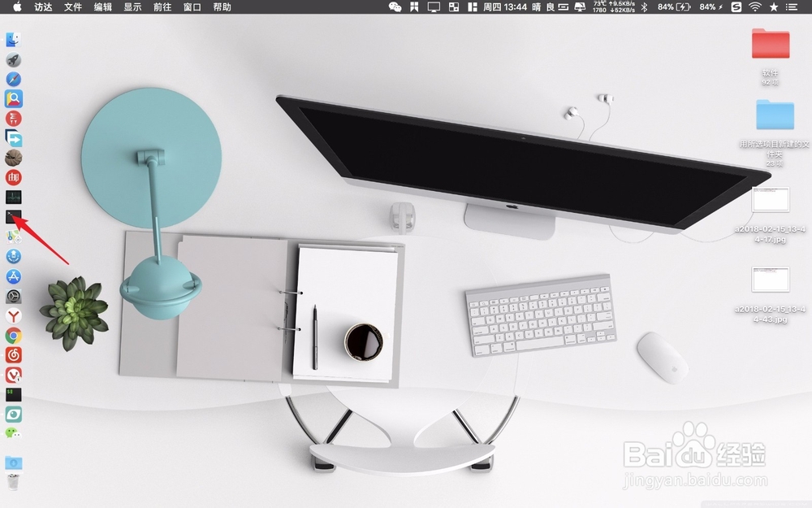Open the blue magnifier app in Dock
Image resolution: width=812 pixels, height=508 pixels.
pyautogui.click(x=14, y=99)
